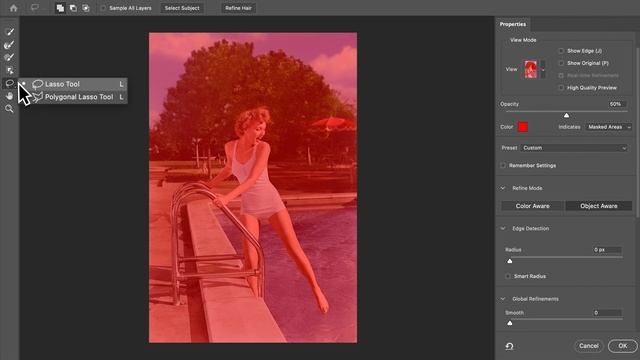Screen dimensions: 640x360
Task: Collapse the Edge Detection section
Action: pyautogui.click(x=503, y=229)
